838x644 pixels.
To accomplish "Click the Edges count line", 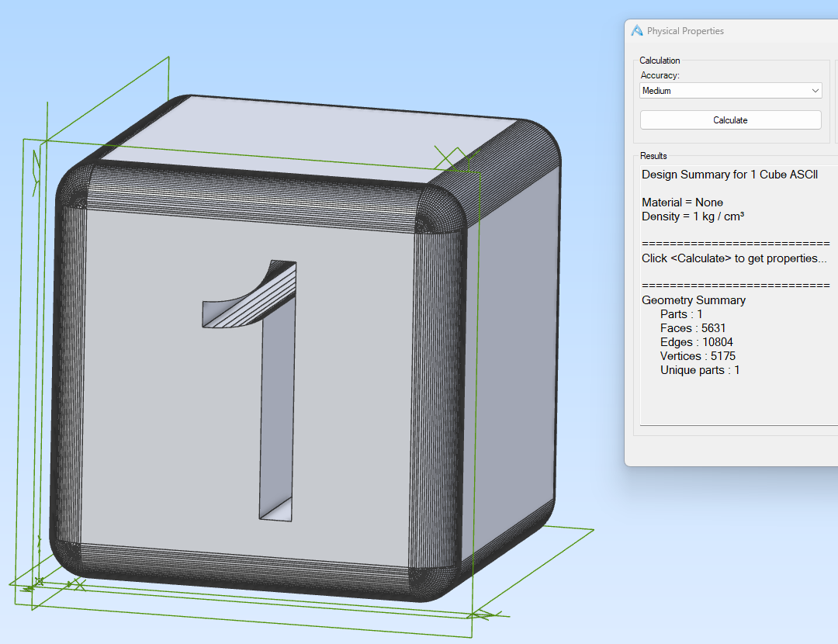I will (x=696, y=342).
